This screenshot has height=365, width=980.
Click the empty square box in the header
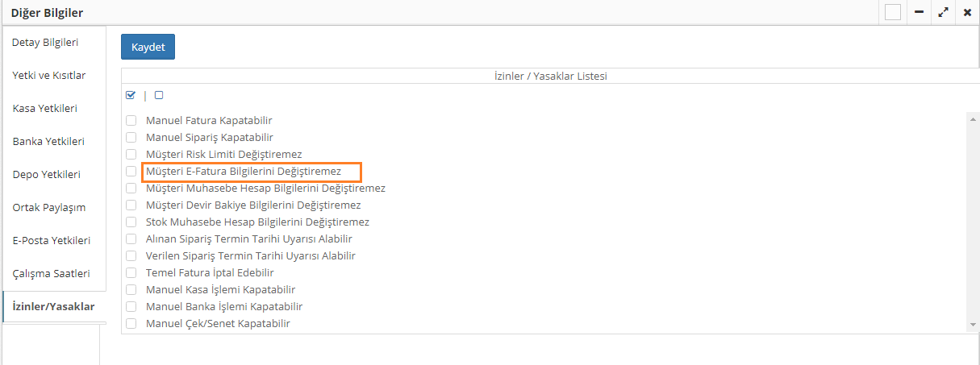[x=893, y=13]
